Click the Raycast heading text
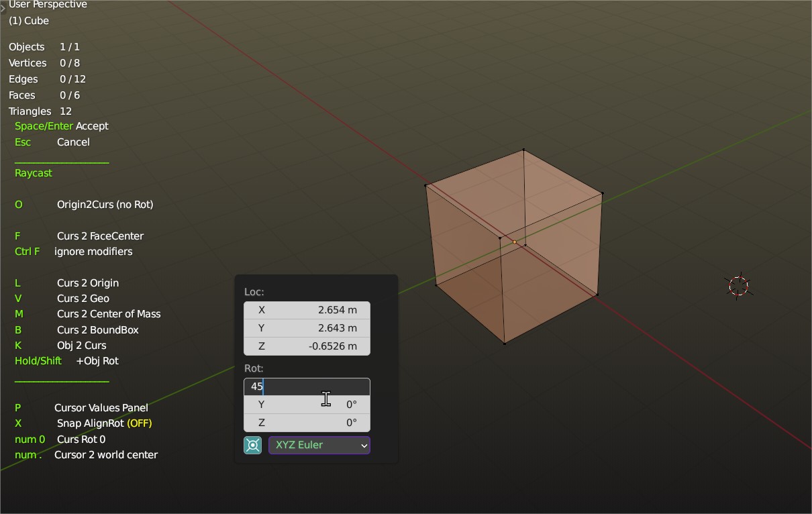The image size is (812, 514). [33, 172]
